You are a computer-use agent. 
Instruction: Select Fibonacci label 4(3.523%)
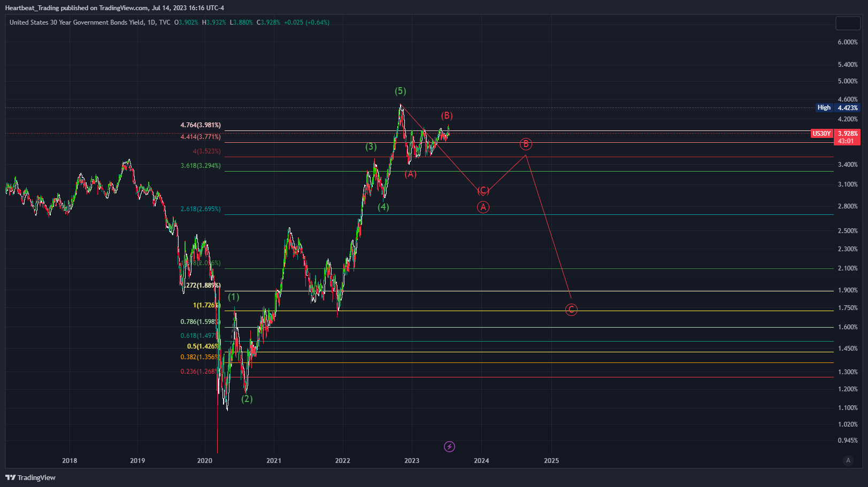point(206,151)
